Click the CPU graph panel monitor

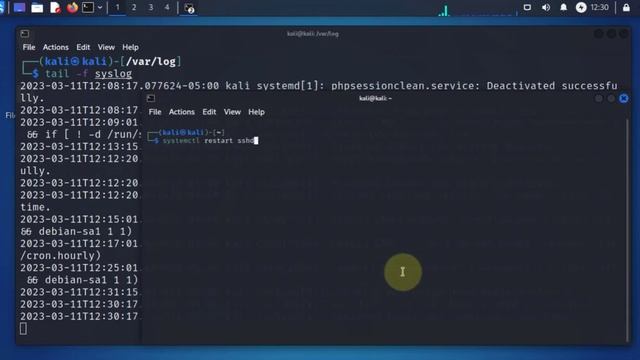coord(478,10)
